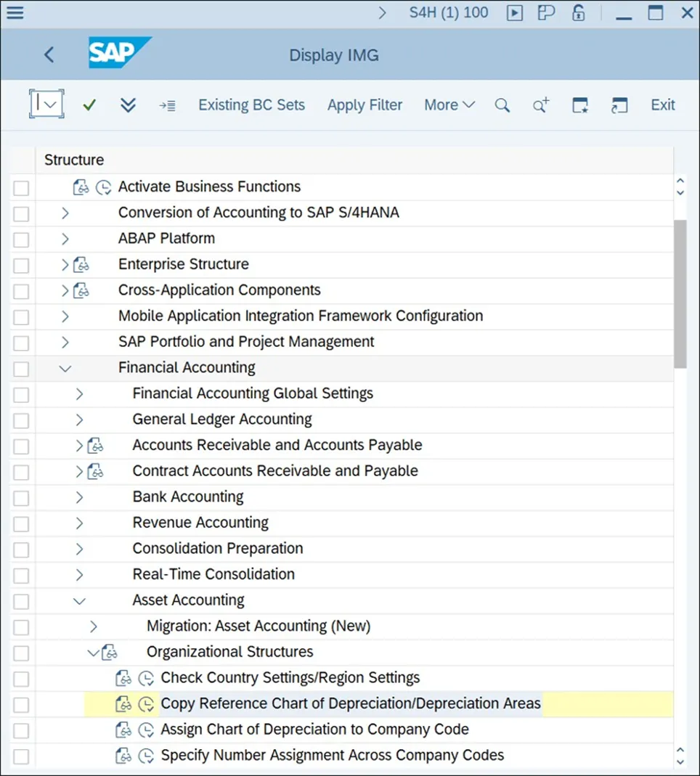This screenshot has width=700, height=776.
Task: Select checkbox next to Asset Accounting row
Action: pos(21,601)
